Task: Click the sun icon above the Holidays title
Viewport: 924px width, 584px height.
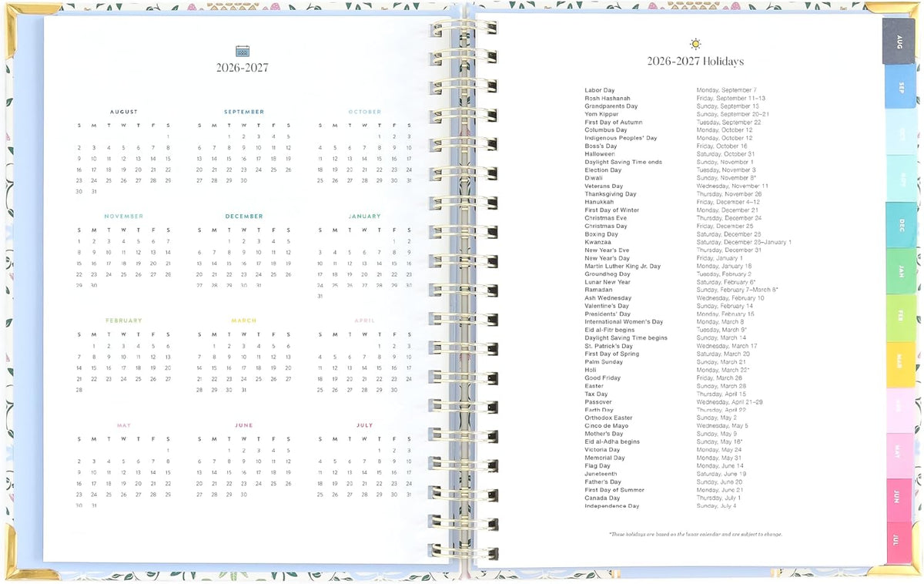Action: pos(695,44)
